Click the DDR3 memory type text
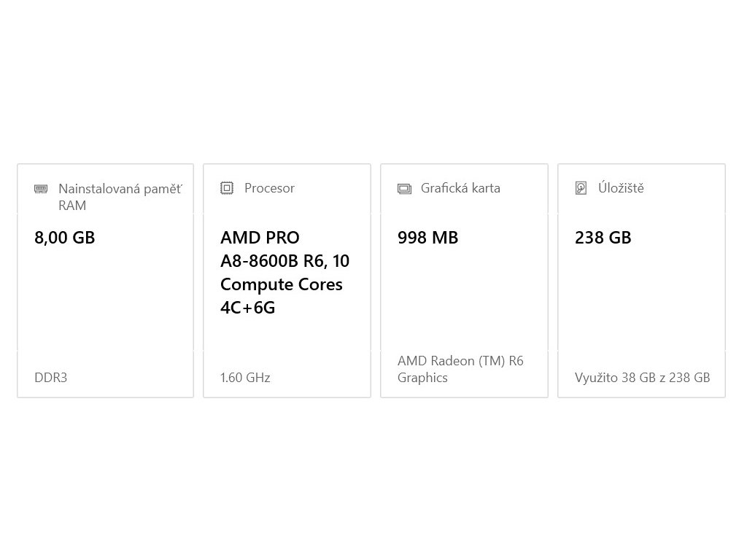 pyautogui.click(x=51, y=378)
